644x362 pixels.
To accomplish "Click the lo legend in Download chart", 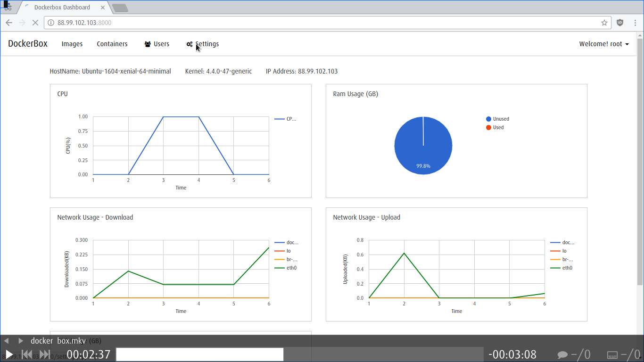I will 282,251.
